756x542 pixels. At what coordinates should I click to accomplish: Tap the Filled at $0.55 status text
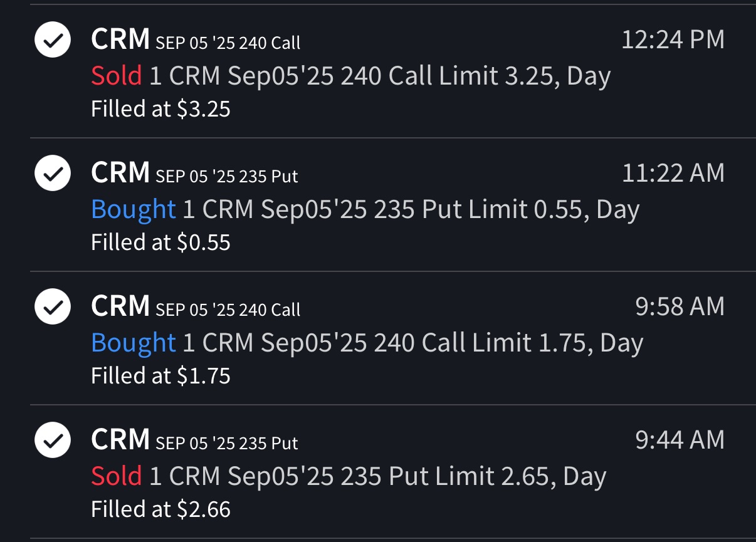click(160, 242)
